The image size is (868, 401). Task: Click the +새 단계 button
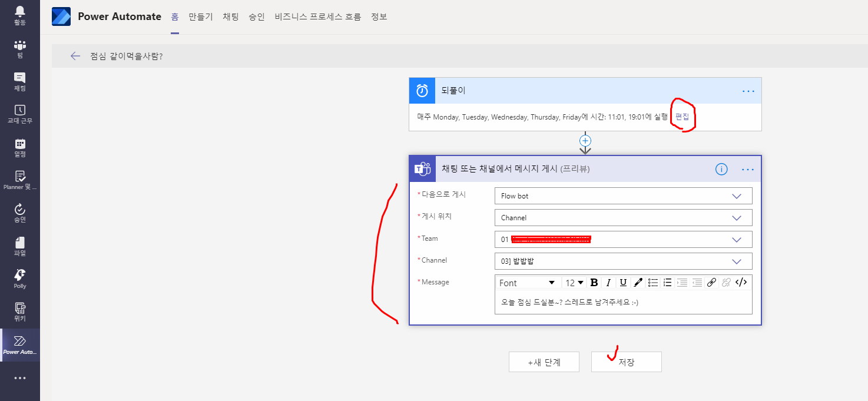pos(544,362)
